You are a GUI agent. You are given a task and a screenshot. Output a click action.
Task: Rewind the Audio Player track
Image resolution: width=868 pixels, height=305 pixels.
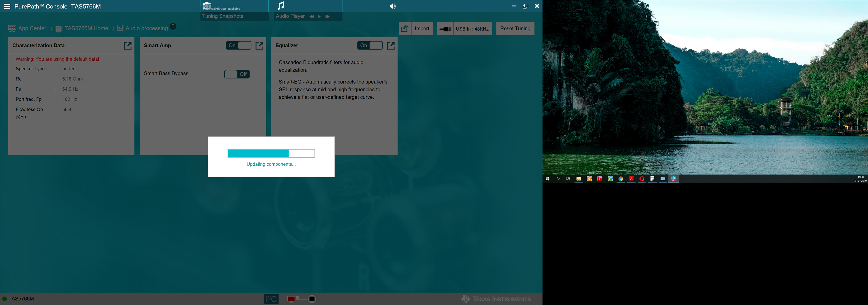tap(312, 16)
